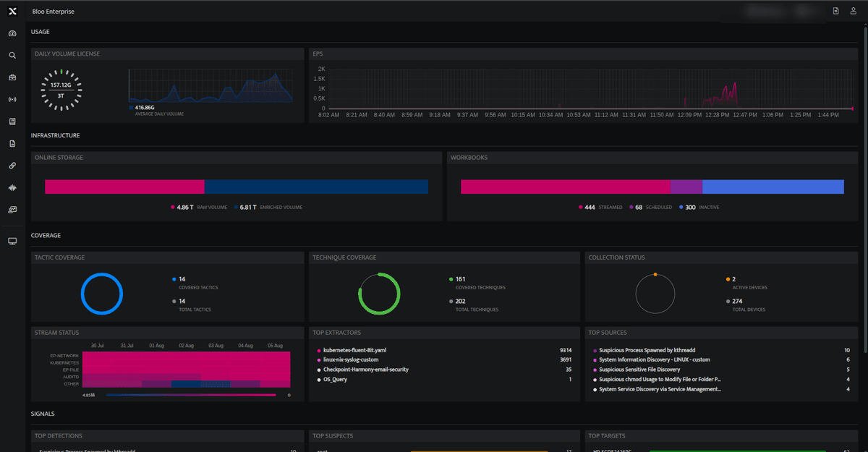The width and height of the screenshot is (868, 452).
Task: Toggle the Inactive workbooks legend item
Action: [x=699, y=207]
